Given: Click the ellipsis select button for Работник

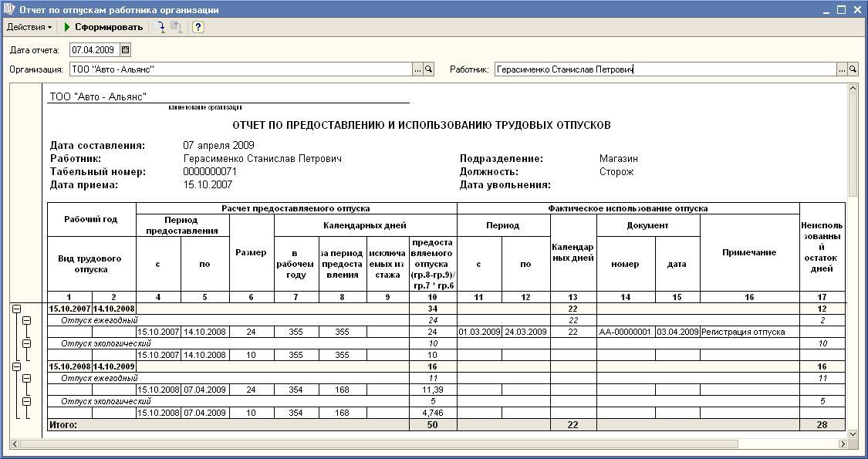Looking at the screenshot, I should 842,69.
